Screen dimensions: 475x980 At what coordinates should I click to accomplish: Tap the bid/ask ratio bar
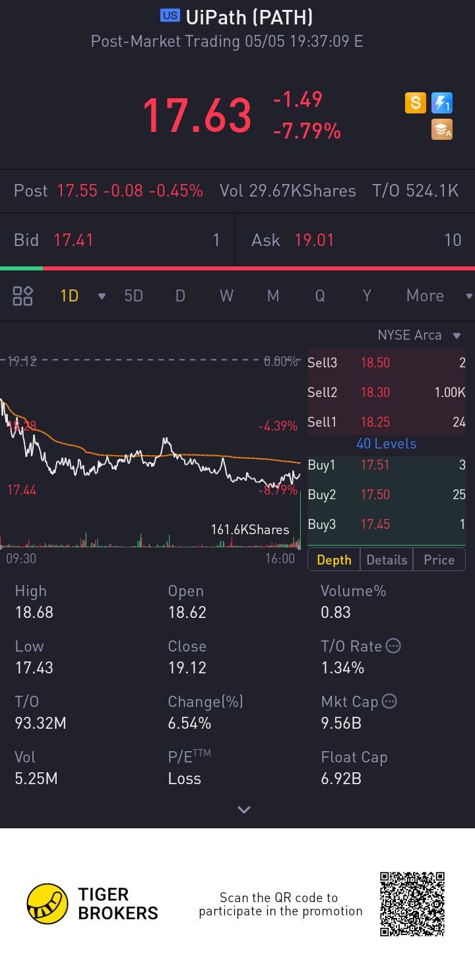point(237,268)
